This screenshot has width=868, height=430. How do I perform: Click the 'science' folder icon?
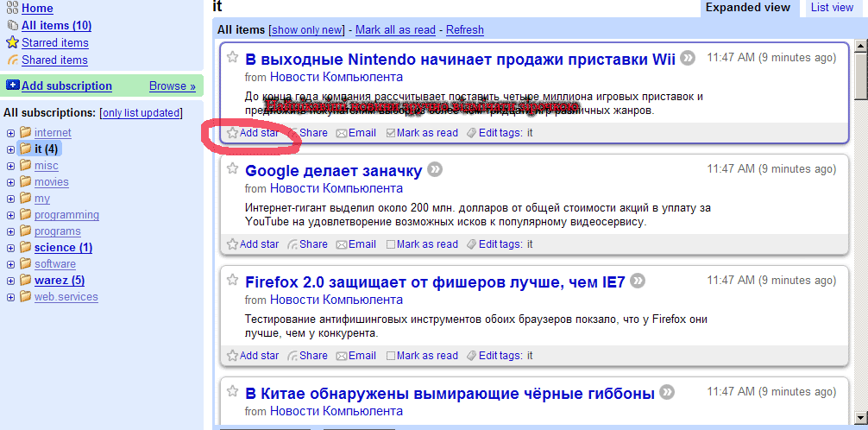pos(26,247)
